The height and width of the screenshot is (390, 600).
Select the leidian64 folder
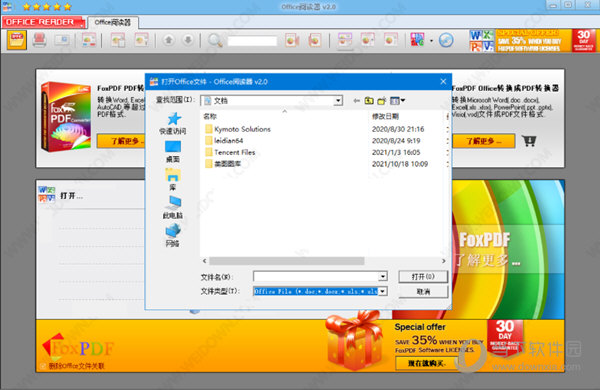click(224, 140)
